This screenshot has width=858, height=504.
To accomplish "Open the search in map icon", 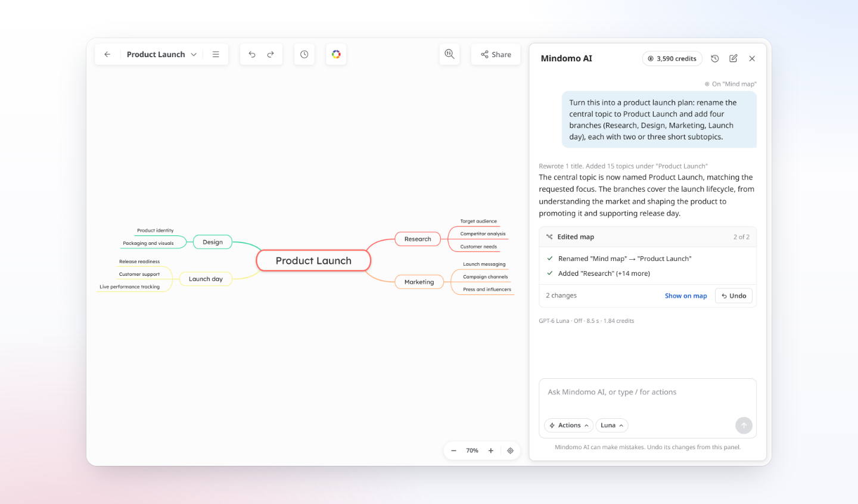I will (x=450, y=54).
